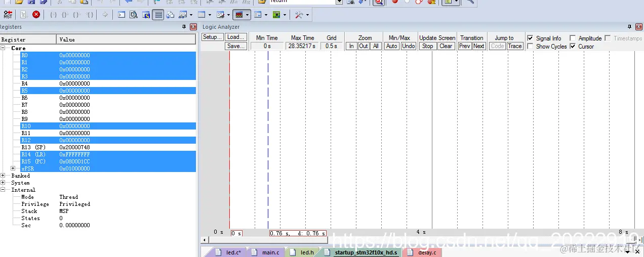Open the Symbols Window icon
The width and height of the screenshot is (644, 257).
146,15
